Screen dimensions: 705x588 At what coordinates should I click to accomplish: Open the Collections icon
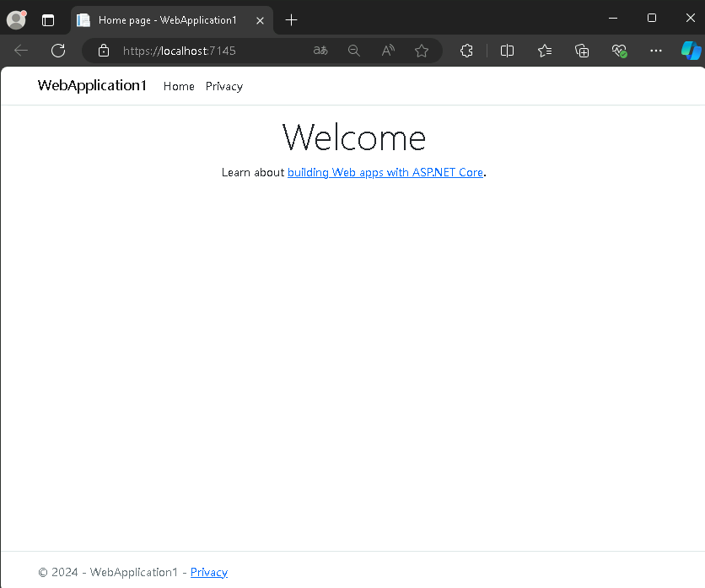click(x=582, y=51)
